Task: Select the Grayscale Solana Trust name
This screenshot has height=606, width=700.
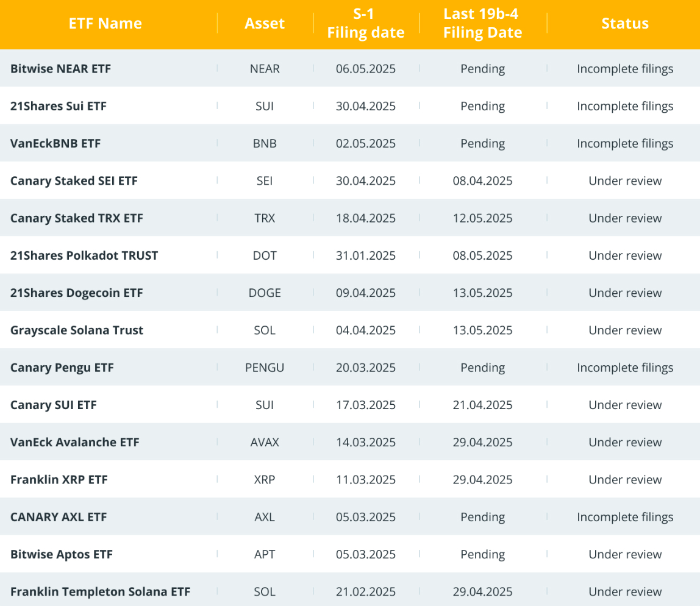Action: 77,330
